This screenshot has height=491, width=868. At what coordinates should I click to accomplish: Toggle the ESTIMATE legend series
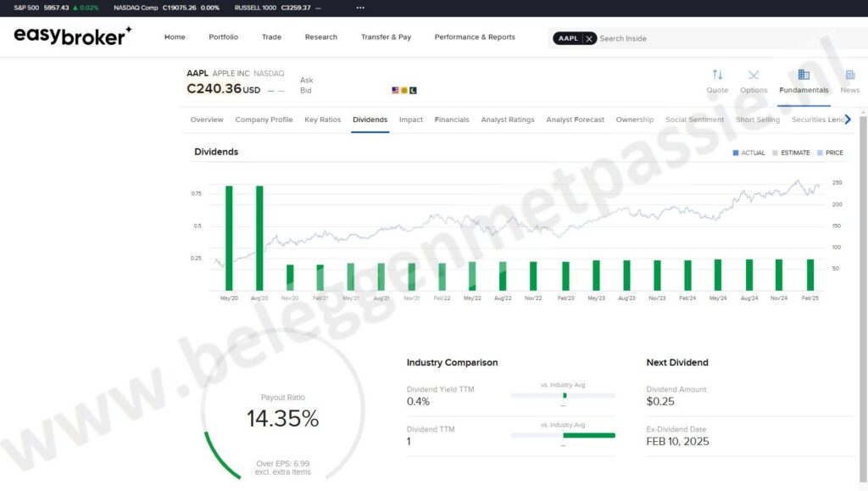pos(791,153)
